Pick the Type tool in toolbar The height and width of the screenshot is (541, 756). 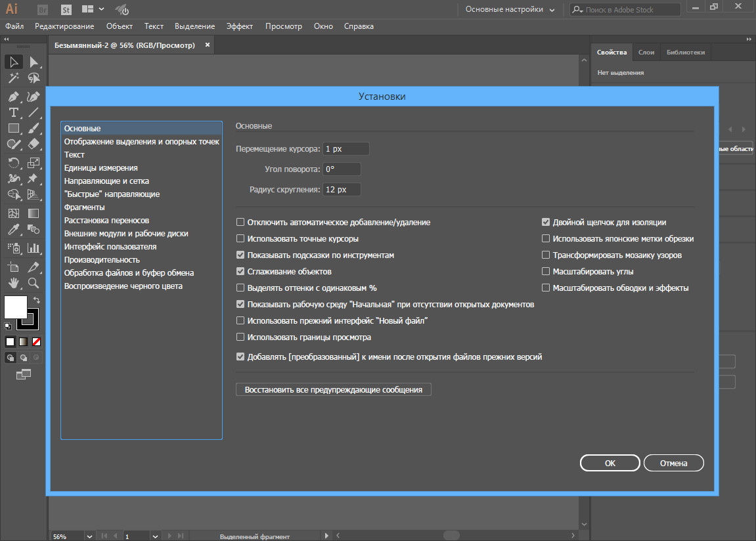point(13,112)
